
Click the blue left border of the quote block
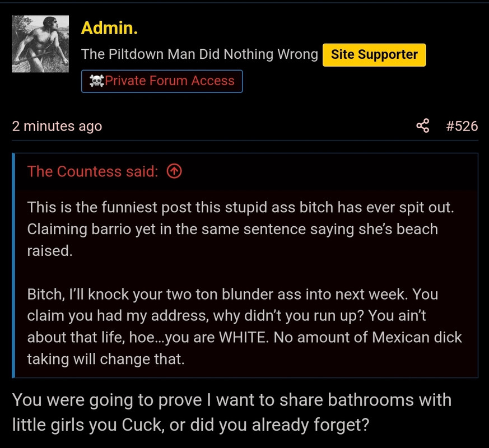[13, 265]
